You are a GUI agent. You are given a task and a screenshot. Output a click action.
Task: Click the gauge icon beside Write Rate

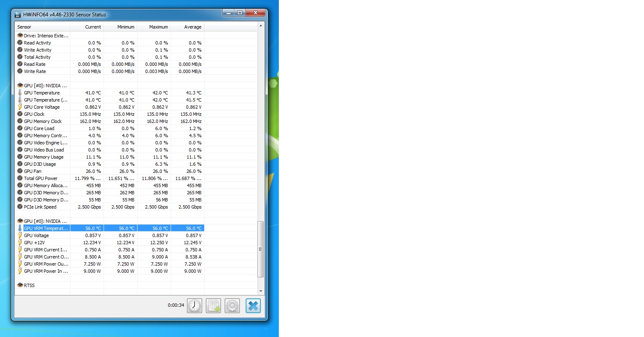[x=20, y=71]
